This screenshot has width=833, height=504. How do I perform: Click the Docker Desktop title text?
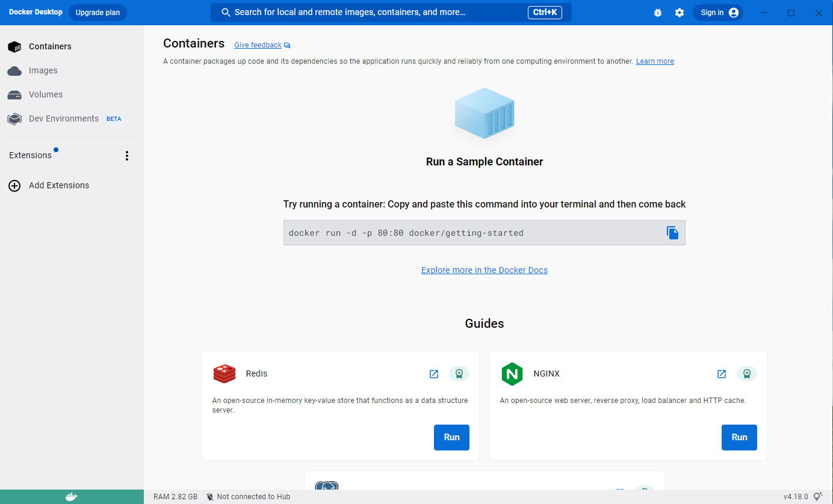36,12
